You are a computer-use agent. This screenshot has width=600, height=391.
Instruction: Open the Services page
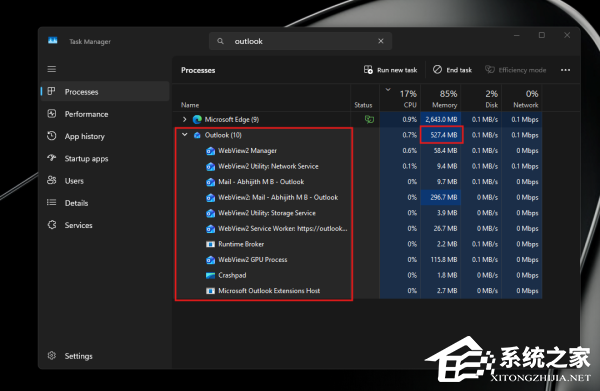105,225
